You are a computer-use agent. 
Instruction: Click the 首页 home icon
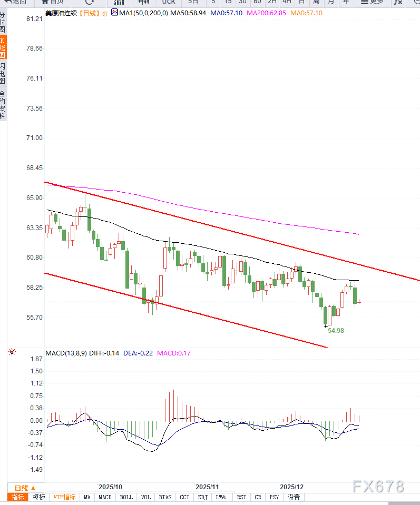pos(53,2)
